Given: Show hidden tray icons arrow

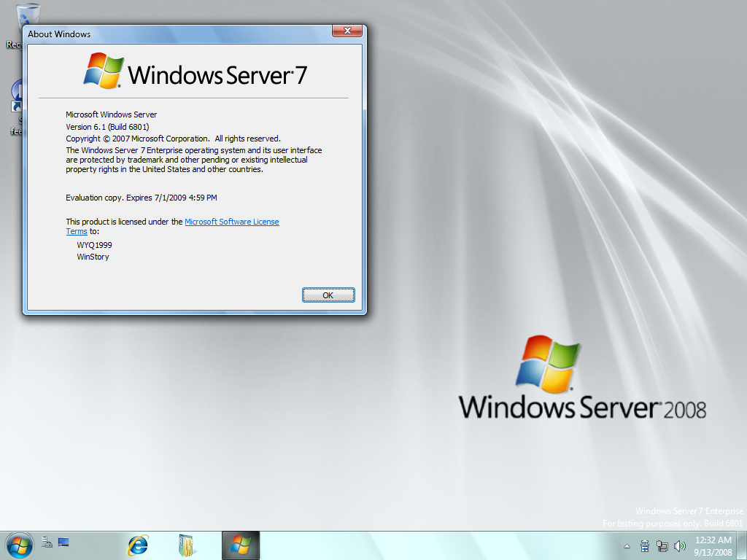Looking at the screenshot, I should tap(627, 546).
